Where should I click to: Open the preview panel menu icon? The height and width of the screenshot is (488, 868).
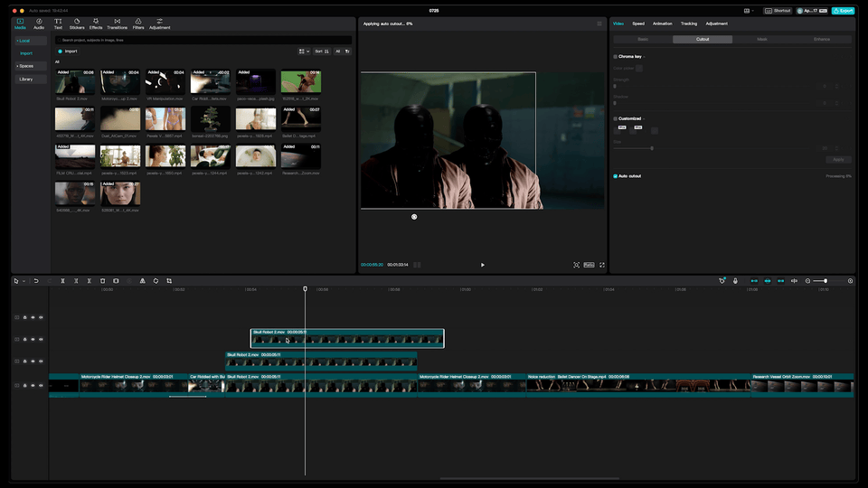[599, 23]
